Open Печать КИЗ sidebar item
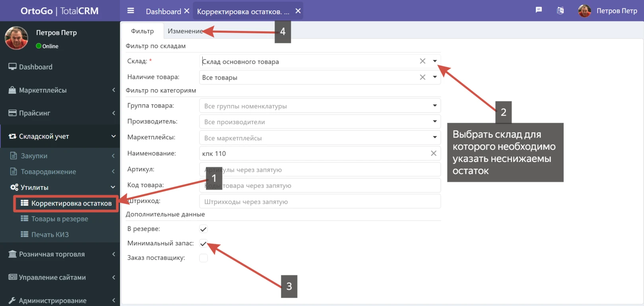Image resolution: width=644 pixels, height=306 pixels. [50, 235]
